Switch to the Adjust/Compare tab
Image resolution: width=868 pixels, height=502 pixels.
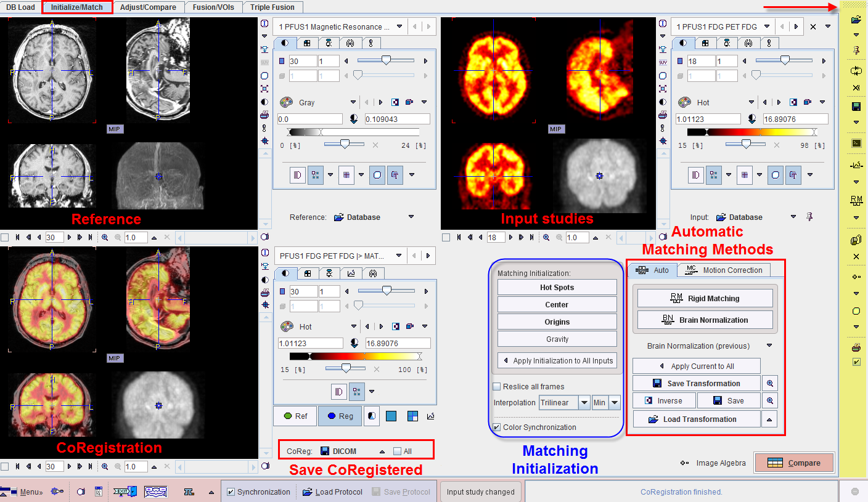point(148,7)
